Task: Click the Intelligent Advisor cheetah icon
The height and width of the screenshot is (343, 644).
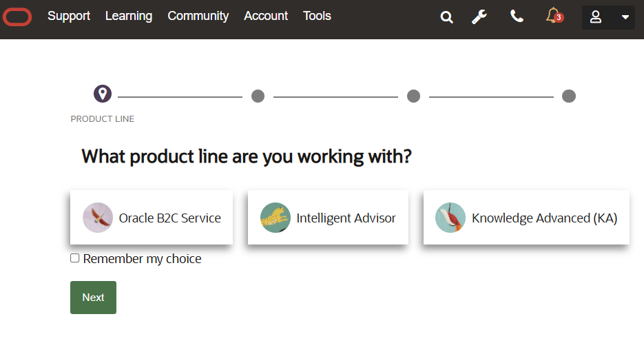Action: (x=275, y=218)
